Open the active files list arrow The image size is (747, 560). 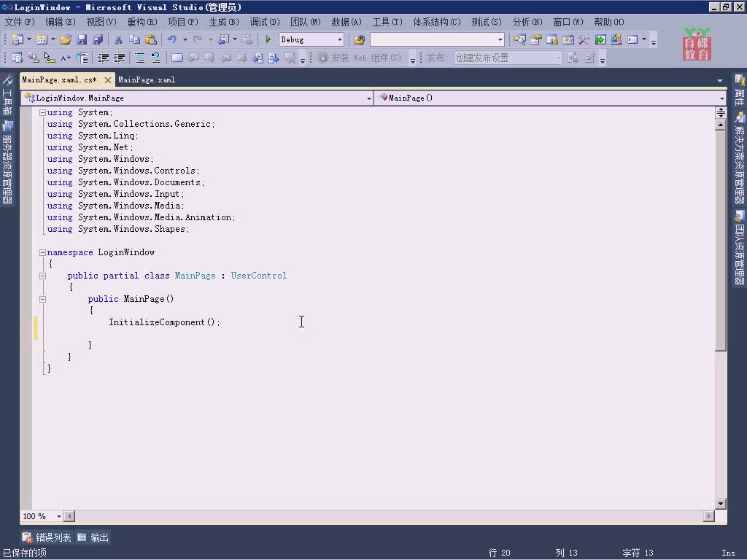720,80
